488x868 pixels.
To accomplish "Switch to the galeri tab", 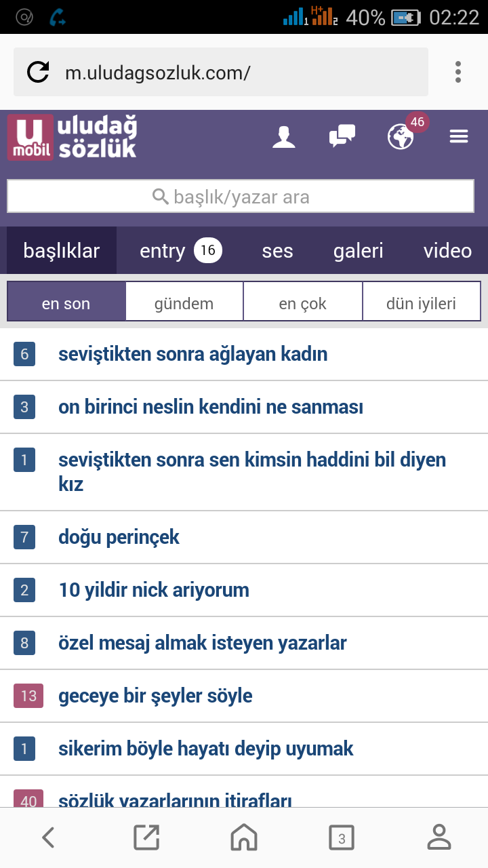I will 358,251.
